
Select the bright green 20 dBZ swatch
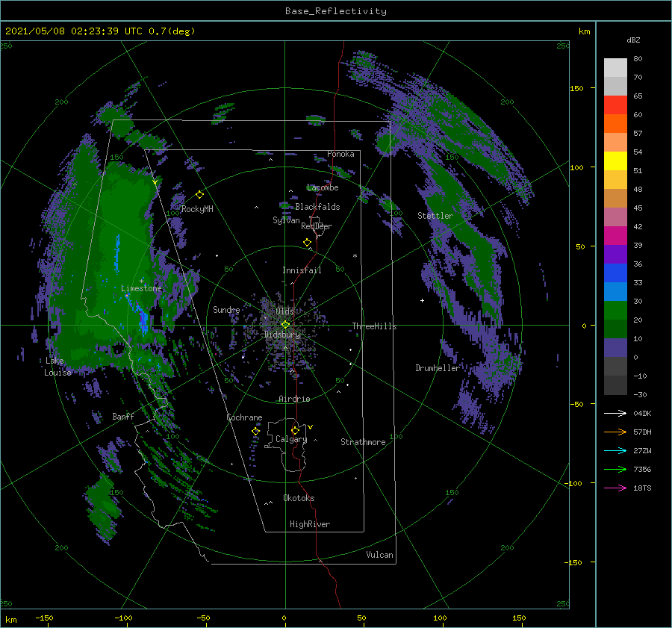coord(615,311)
